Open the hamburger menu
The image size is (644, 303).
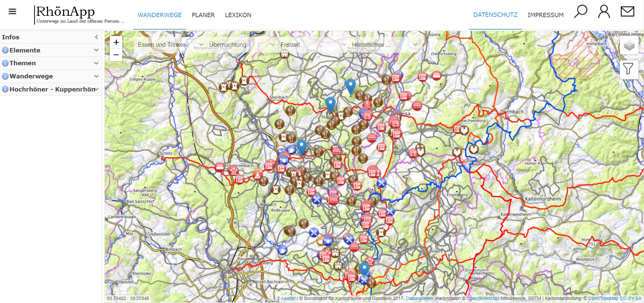tap(12, 11)
